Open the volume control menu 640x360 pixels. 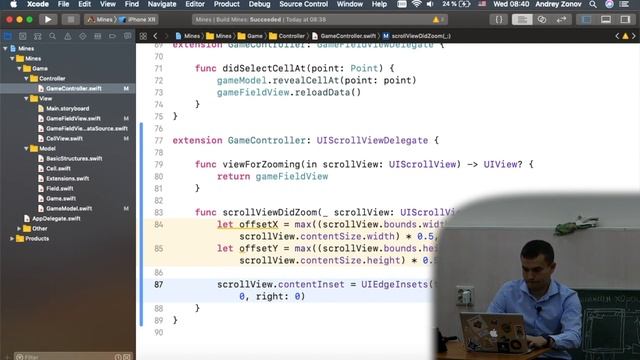(x=430, y=4)
